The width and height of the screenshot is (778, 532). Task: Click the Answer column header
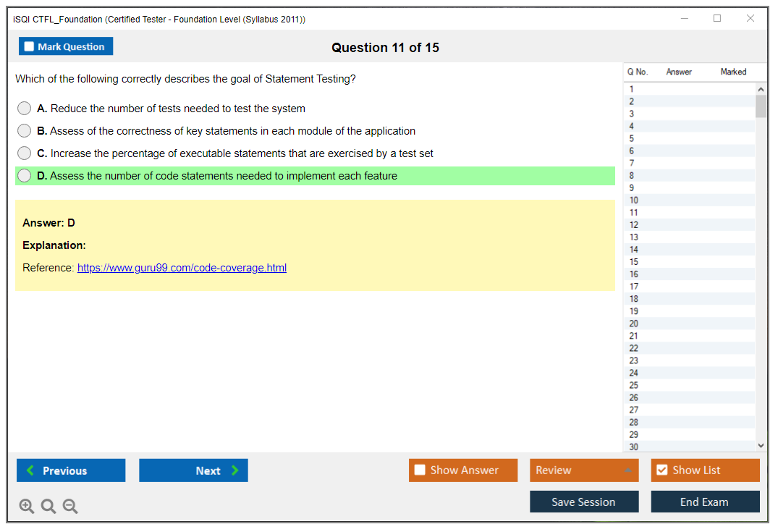pos(679,72)
